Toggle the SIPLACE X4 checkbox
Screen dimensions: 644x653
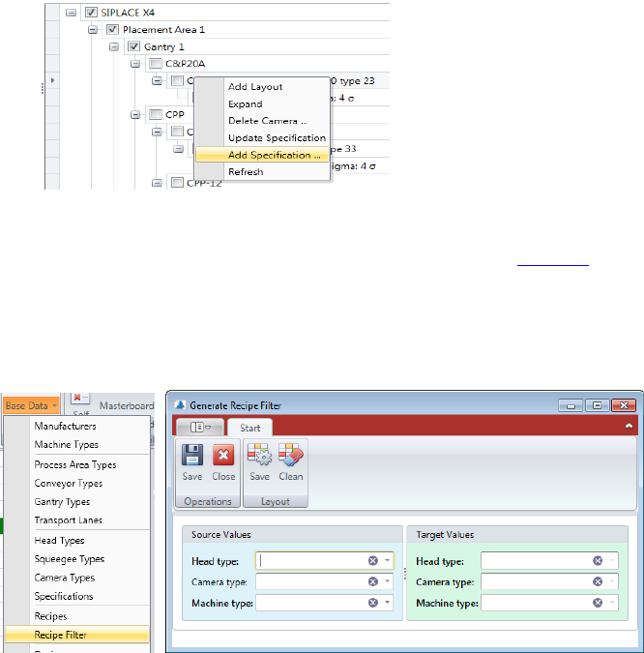click(91, 13)
